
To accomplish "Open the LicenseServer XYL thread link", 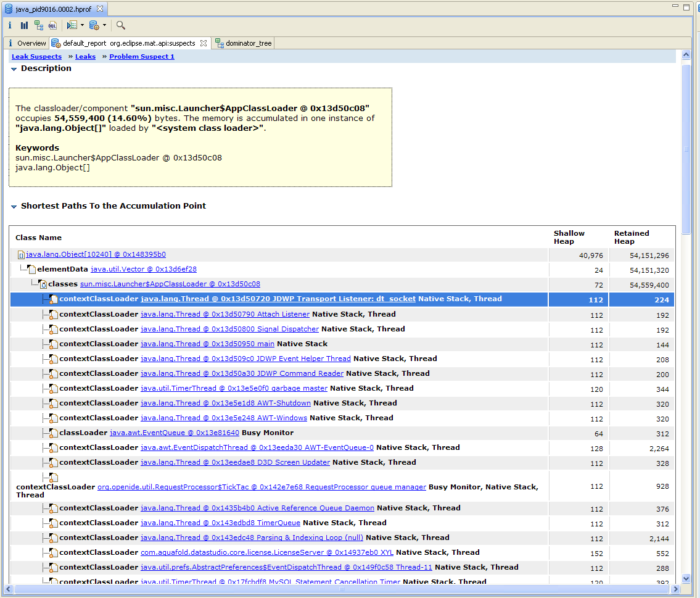I will (x=267, y=552).
